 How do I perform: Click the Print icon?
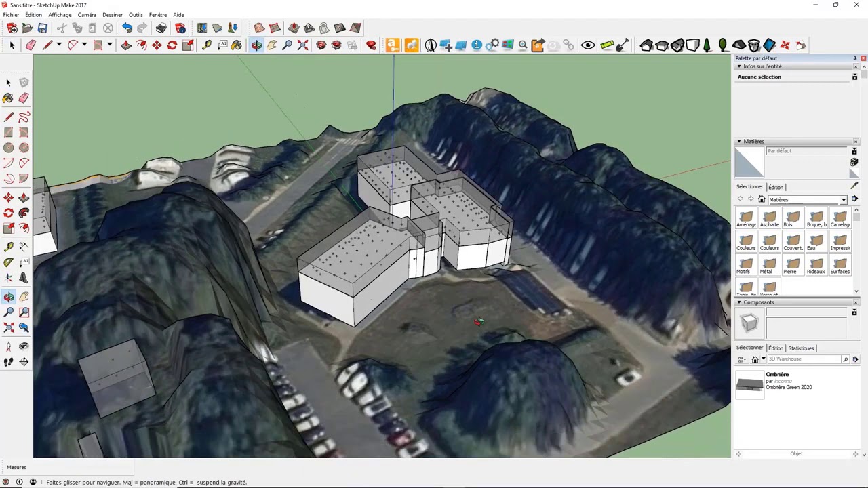tap(161, 28)
